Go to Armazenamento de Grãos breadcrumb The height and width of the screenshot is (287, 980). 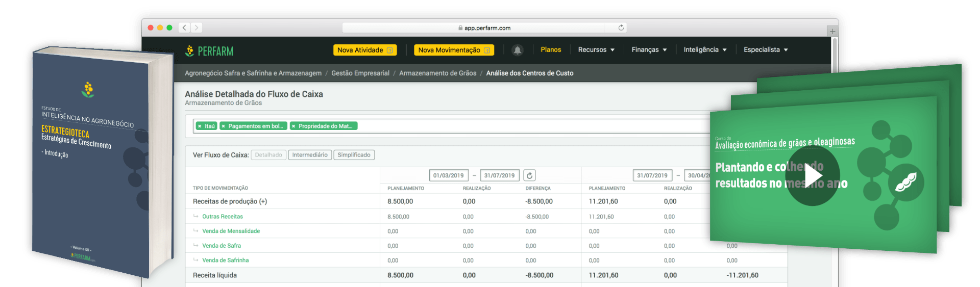click(x=437, y=73)
